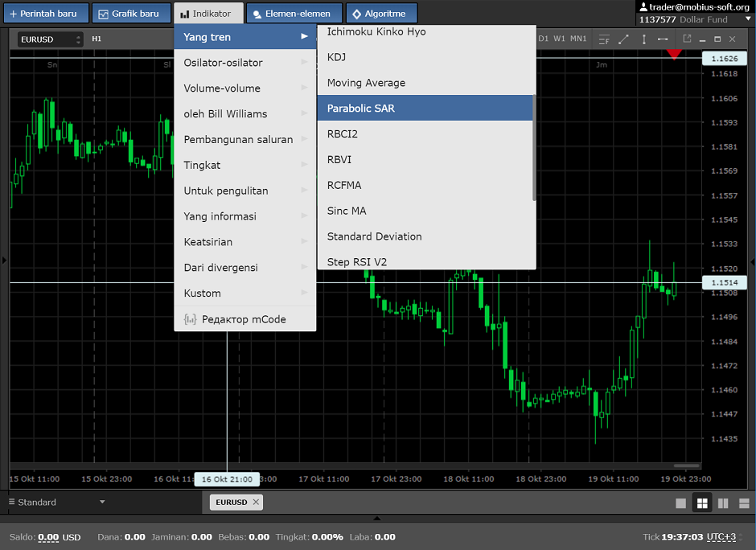Switch to single chart layout
The height and width of the screenshot is (550, 756).
point(681,503)
